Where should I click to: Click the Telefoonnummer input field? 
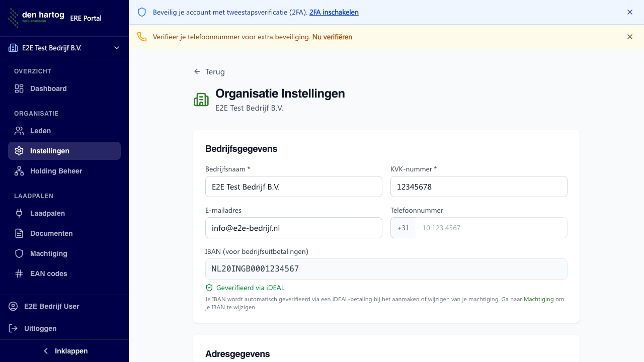491,228
